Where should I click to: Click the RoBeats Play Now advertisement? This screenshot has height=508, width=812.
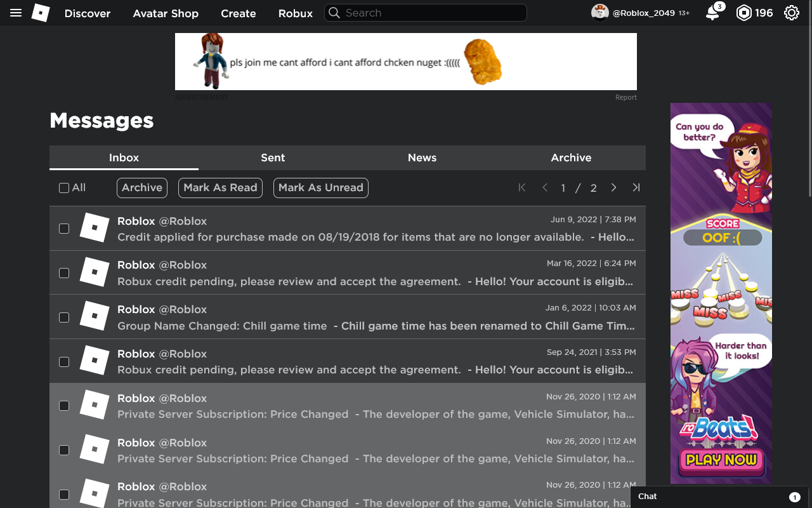[x=721, y=293]
